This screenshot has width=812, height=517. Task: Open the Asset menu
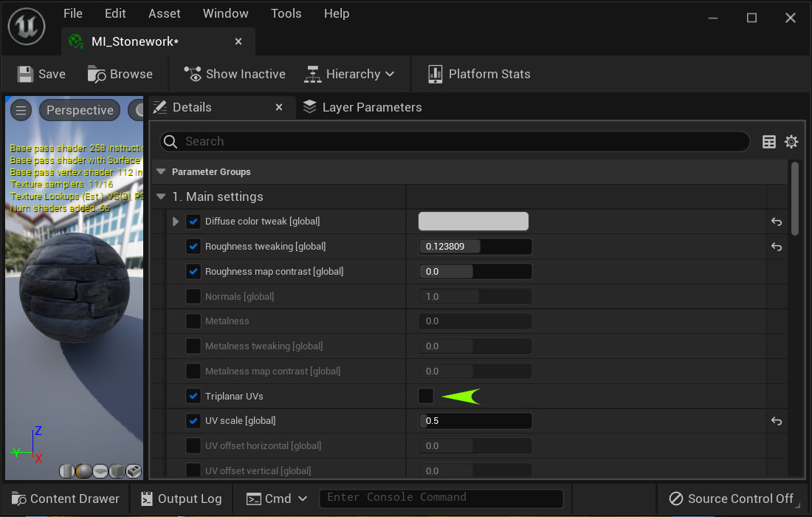click(x=164, y=13)
